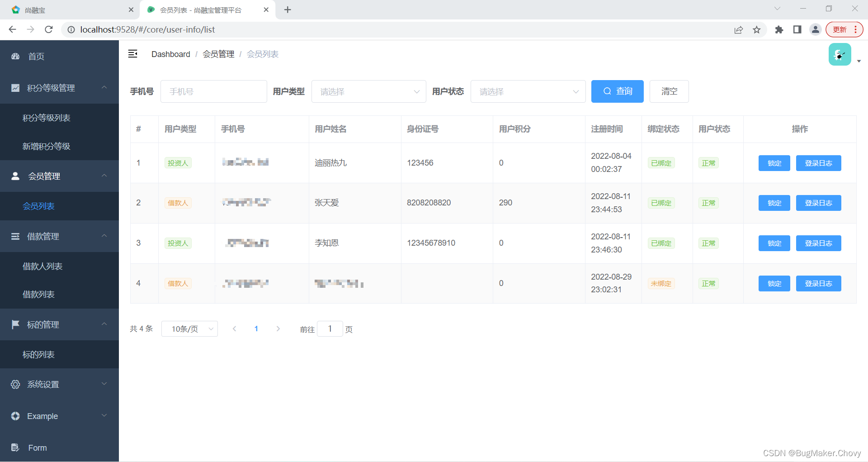Open 登录日志 for user 迪丽热九
The height and width of the screenshot is (462, 868).
(818, 163)
